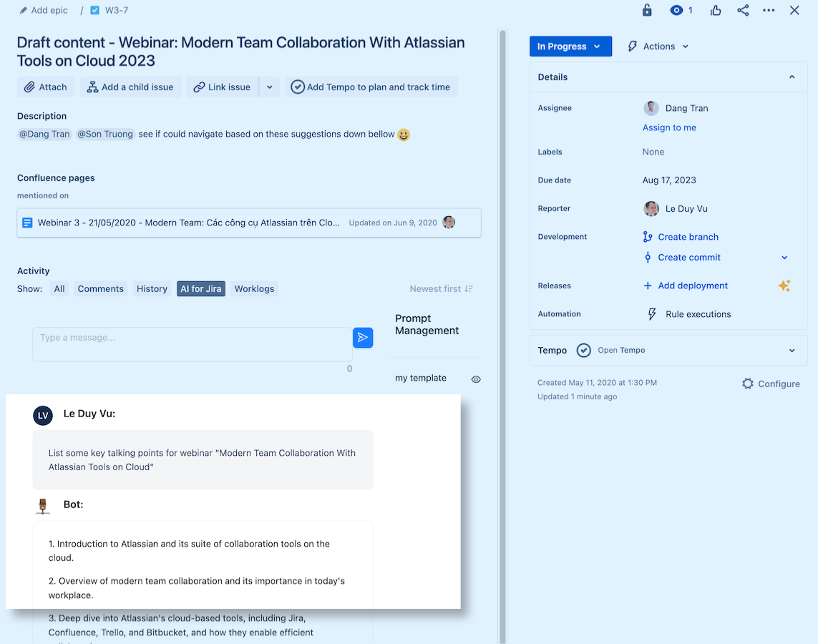Click the issue title Draft content - Webinar
The height and width of the screenshot is (644, 818).
pos(240,52)
